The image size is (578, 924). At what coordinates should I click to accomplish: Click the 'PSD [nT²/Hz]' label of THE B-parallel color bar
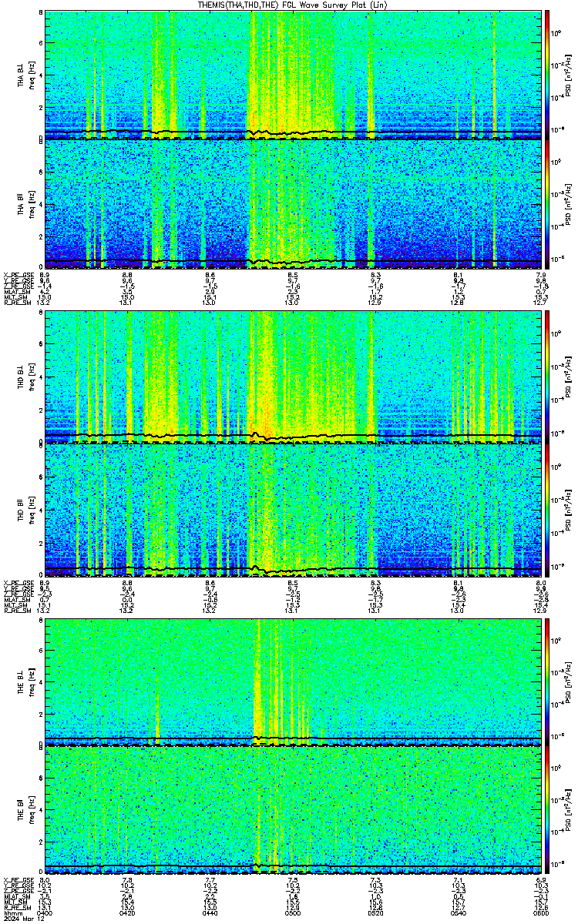(566, 809)
